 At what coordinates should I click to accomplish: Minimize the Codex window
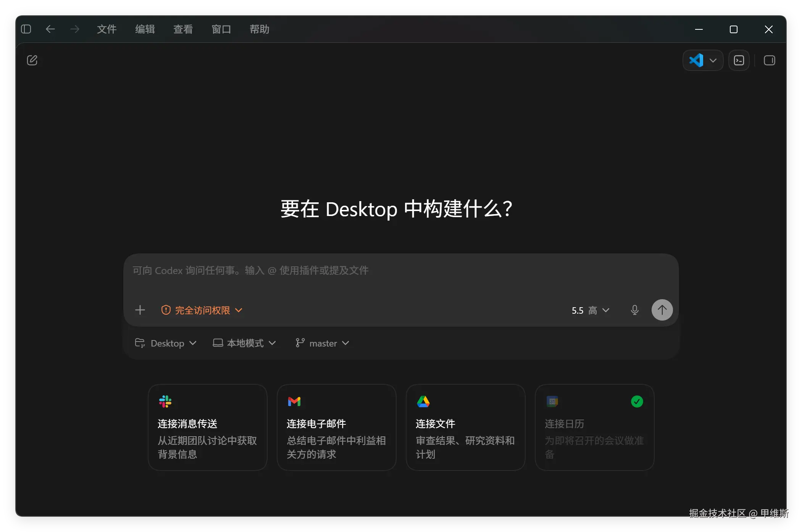699,29
